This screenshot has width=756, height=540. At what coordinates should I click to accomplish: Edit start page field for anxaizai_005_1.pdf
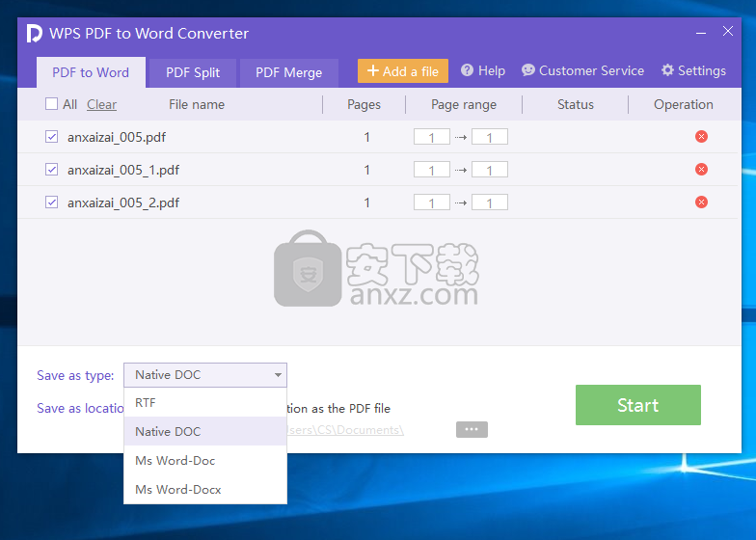[x=432, y=170]
